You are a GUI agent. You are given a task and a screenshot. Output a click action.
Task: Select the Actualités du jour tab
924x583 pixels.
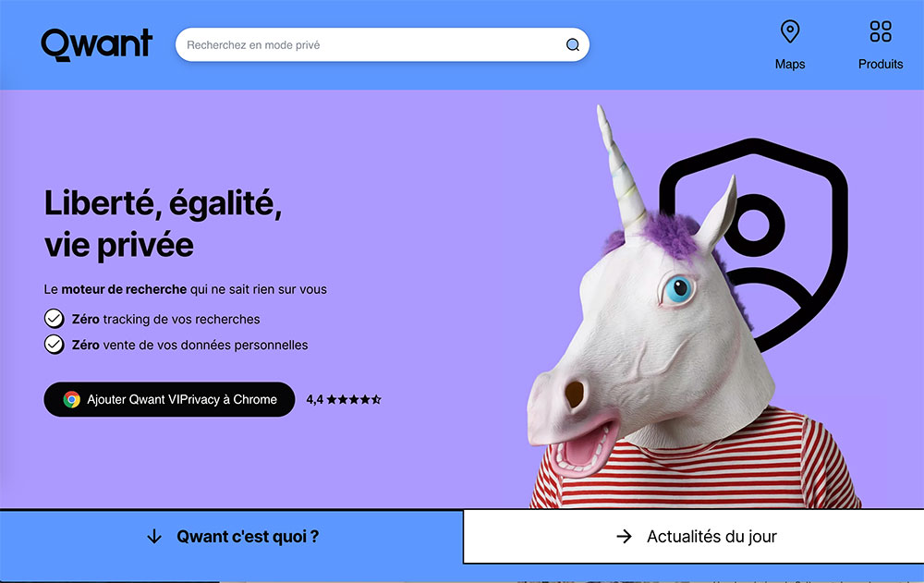coord(694,537)
